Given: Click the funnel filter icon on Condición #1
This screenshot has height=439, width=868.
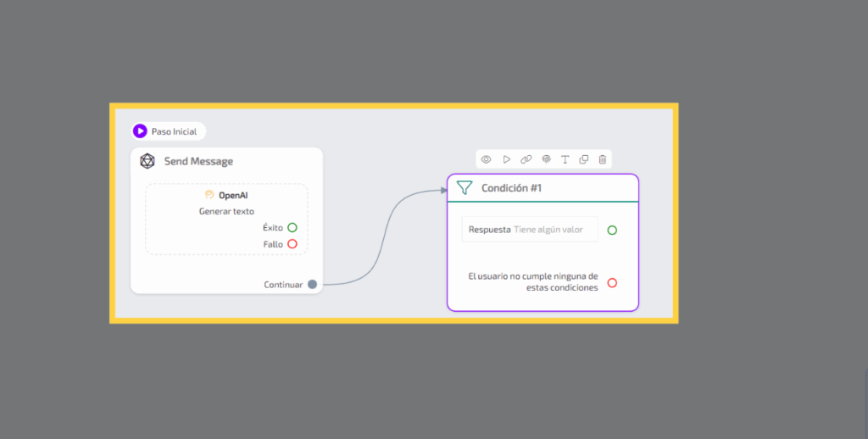Looking at the screenshot, I should pyautogui.click(x=465, y=188).
